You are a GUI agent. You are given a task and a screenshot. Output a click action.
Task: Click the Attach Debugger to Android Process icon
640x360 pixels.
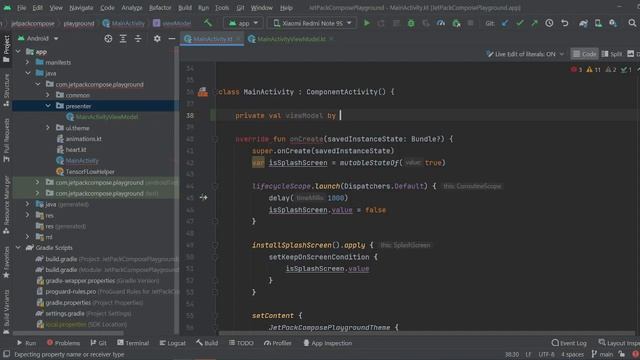pyautogui.click(x=456, y=23)
